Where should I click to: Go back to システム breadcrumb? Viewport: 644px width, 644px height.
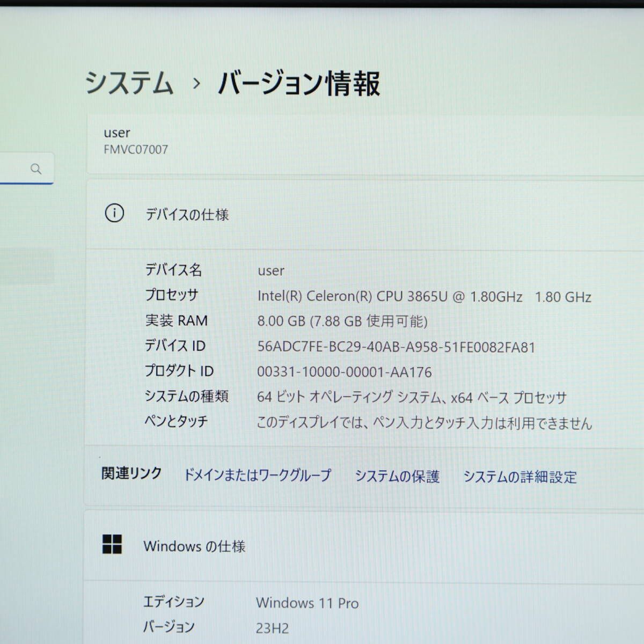pos(129,83)
